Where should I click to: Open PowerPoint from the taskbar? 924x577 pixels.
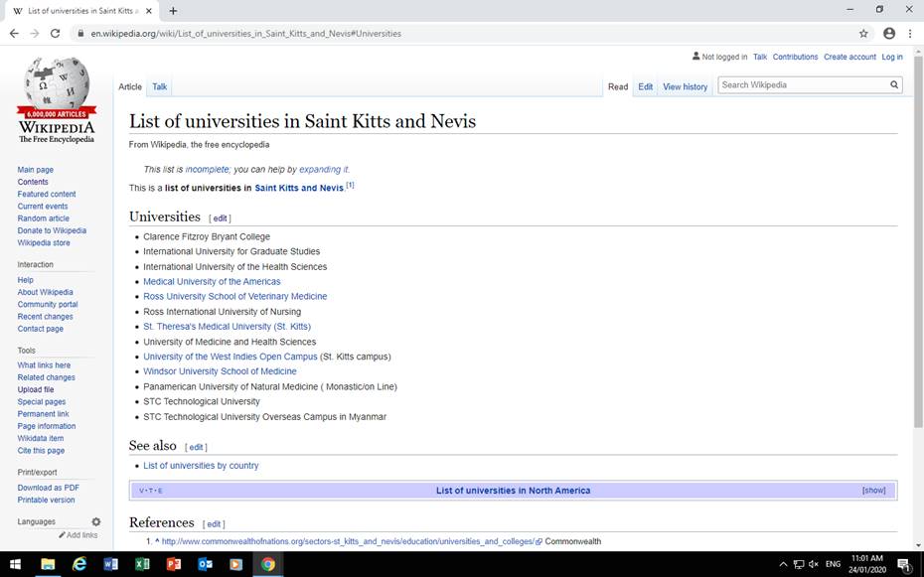(174, 564)
